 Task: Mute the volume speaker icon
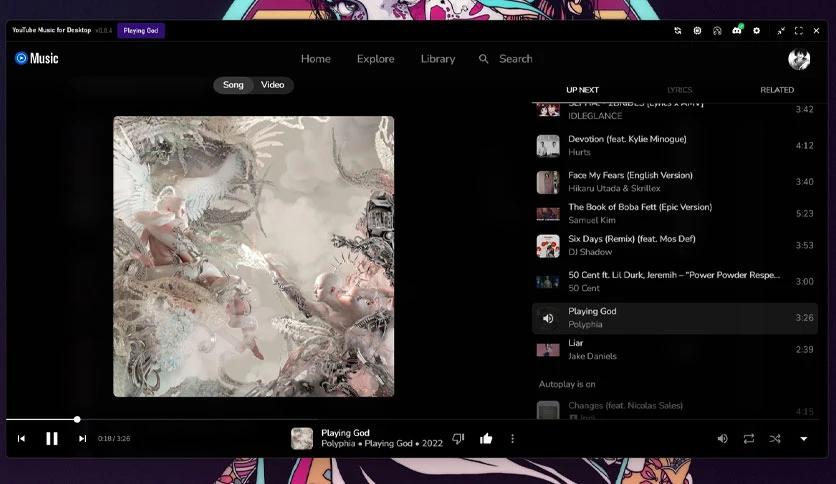point(722,438)
